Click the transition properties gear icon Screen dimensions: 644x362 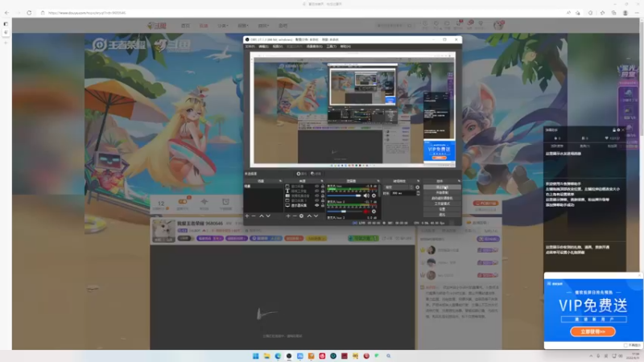(417, 187)
